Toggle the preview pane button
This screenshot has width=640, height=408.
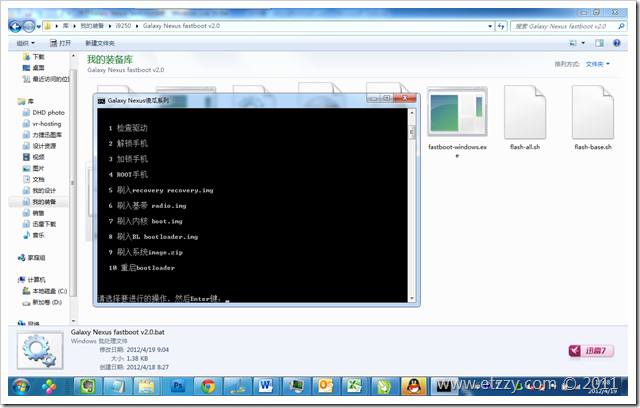click(599, 43)
